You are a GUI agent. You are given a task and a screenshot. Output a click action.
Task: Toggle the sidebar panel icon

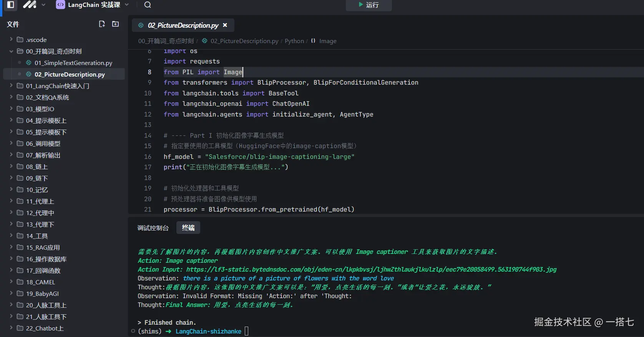click(11, 5)
